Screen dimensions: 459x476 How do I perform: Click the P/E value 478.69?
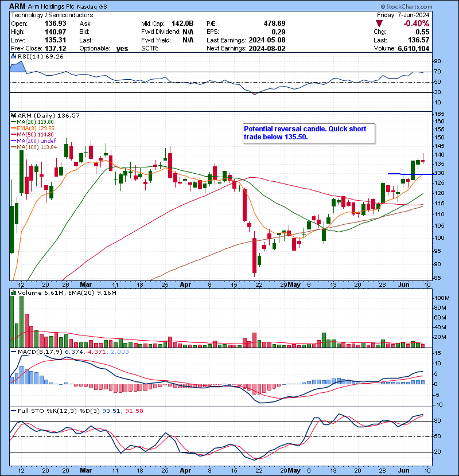click(x=274, y=24)
